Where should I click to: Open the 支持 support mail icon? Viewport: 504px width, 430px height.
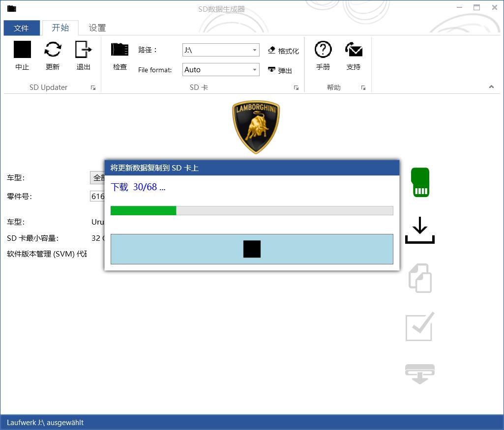click(x=354, y=50)
